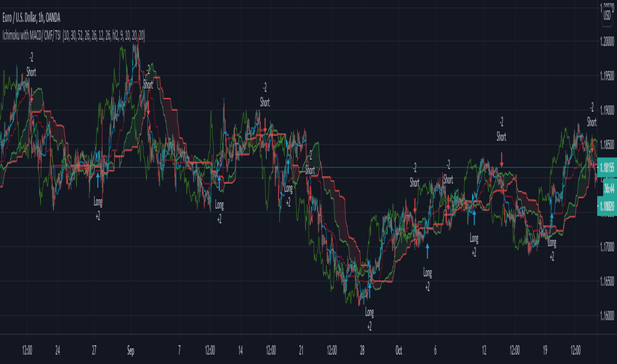Select the Ichimoku with MACD/CMF/TSI indicator legend
Viewport: 617px width, 364px height.
click(x=73, y=36)
